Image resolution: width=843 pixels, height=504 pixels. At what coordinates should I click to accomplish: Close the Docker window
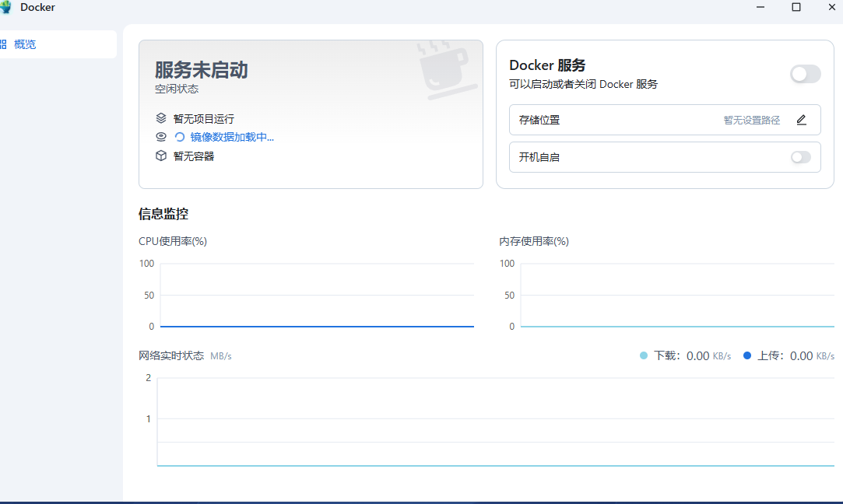pos(831,7)
